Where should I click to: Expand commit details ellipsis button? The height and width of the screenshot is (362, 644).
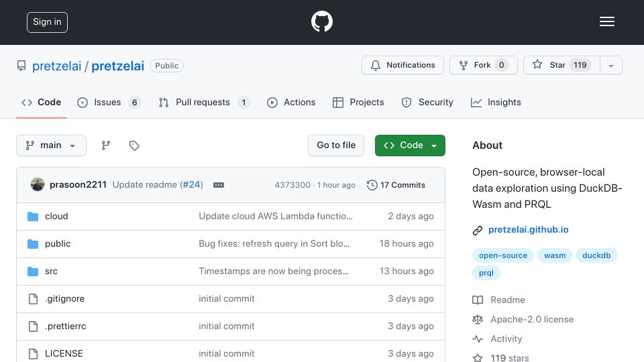[x=219, y=185]
